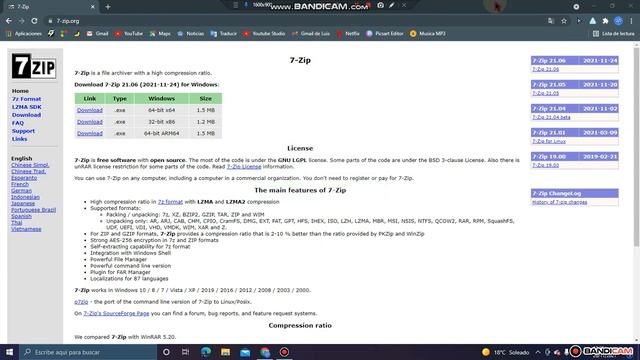Switch language to French
This screenshot has width=640, height=360.
pyautogui.click(x=20, y=184)
